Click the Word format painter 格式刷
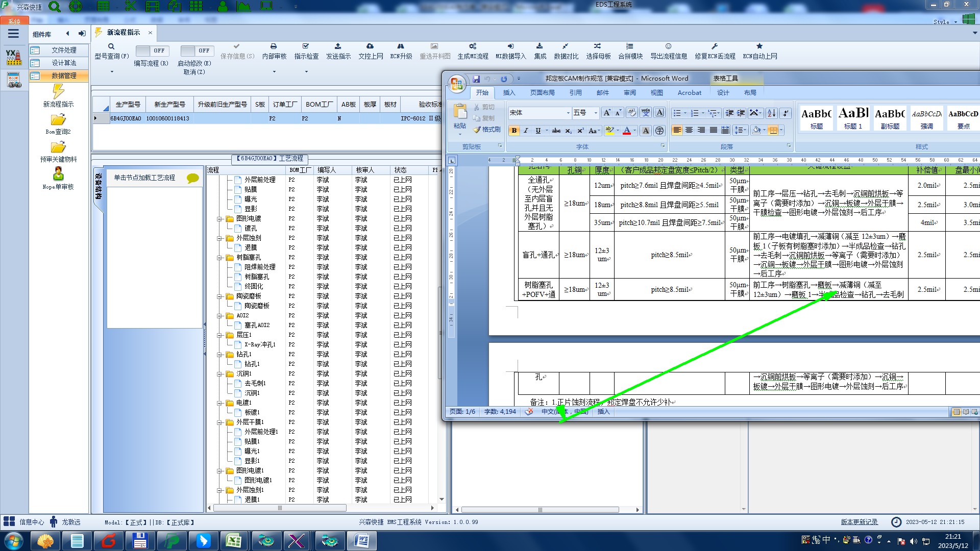This screenshot has height=551, width=980. click(486, 130)
